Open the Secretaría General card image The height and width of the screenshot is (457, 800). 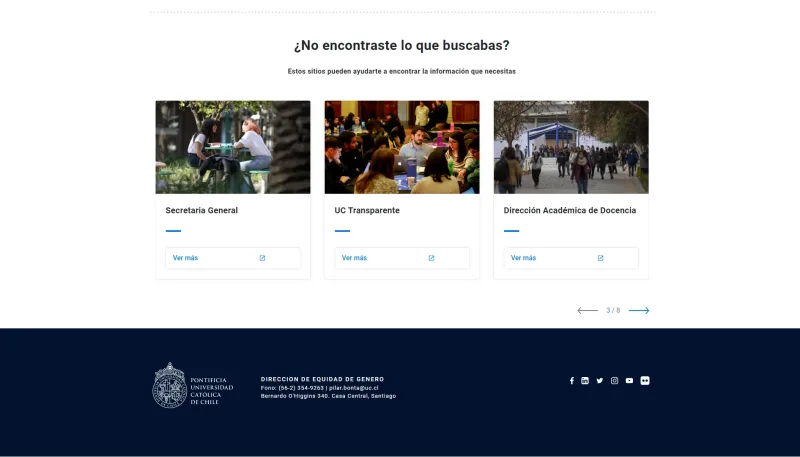(233, 147)
